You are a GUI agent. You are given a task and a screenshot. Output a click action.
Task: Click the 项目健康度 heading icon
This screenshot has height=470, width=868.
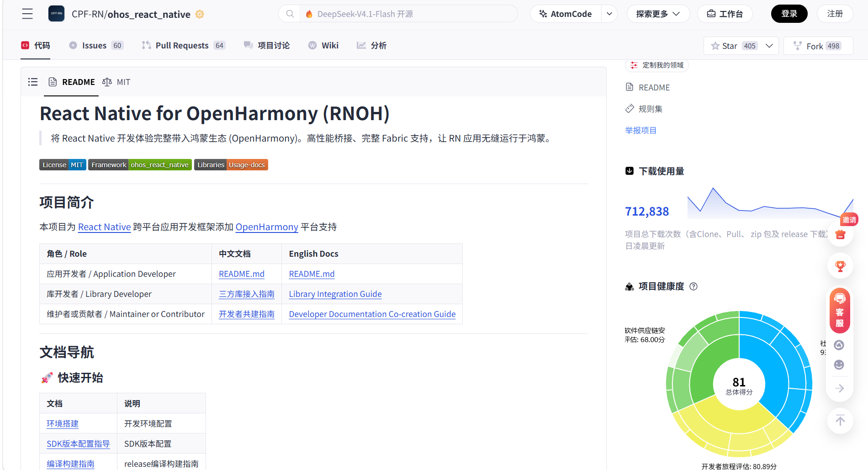[x=630, y=286]
